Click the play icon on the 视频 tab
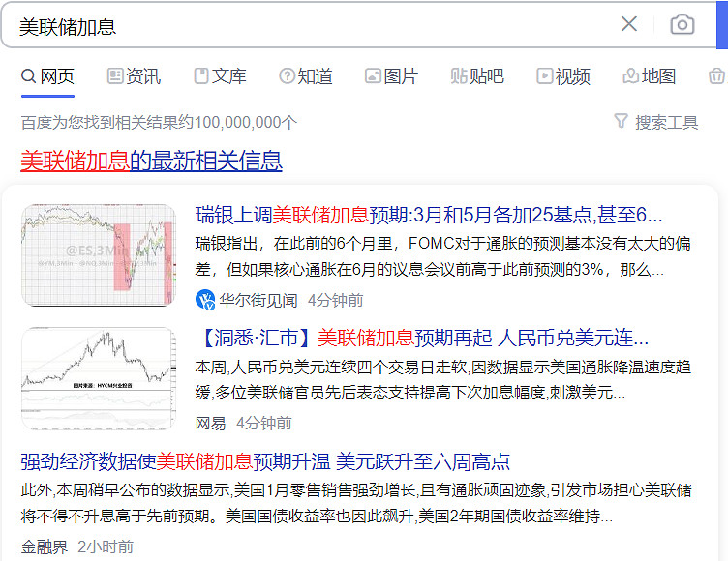728x561 pixels. pos(545,75)
